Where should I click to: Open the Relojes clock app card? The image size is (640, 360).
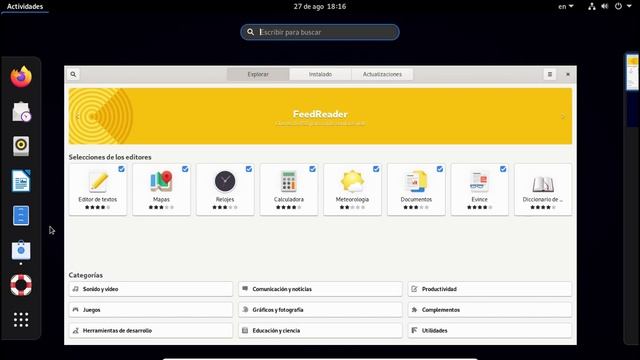pyautogui.click(x=225, y=189)
